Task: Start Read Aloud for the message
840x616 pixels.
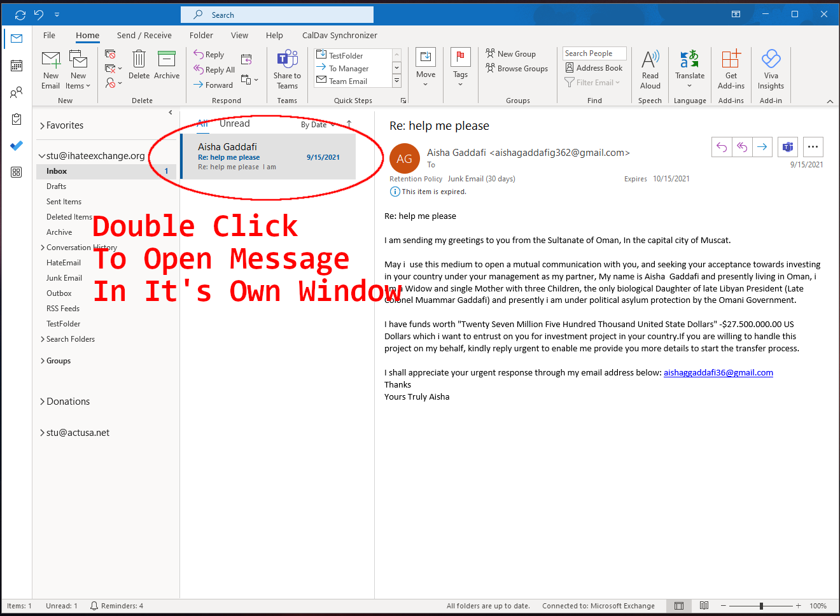Action: coord(650,69)
